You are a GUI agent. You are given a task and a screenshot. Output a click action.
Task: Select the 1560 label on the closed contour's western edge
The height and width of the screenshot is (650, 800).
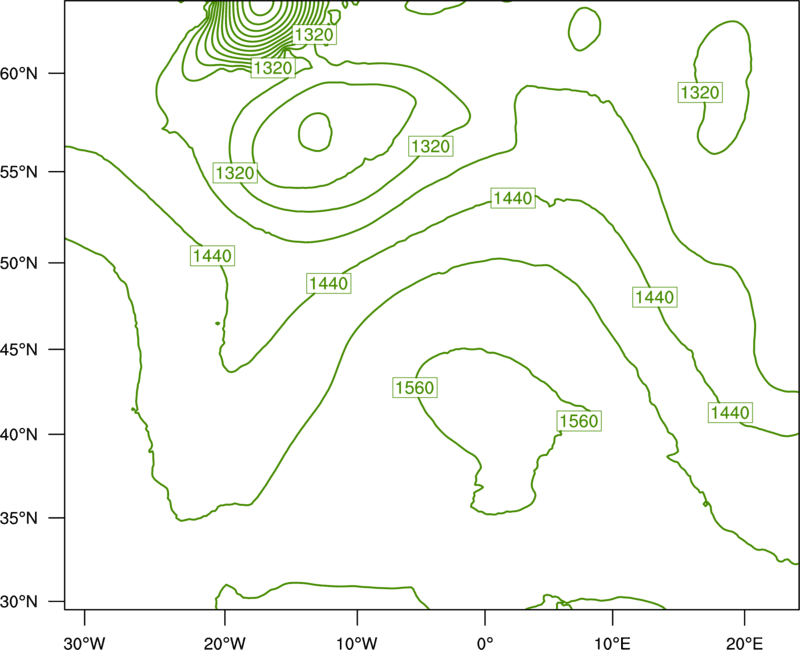[415, 388]
